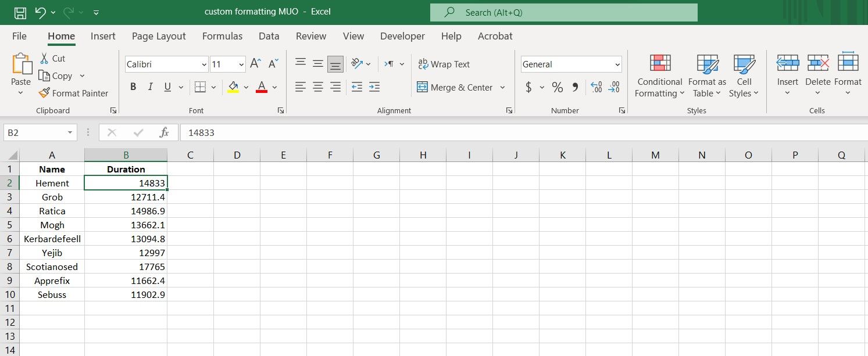The image size is (868, 356).
Task: Click the Cell Styles button
Action: point(744,75)
